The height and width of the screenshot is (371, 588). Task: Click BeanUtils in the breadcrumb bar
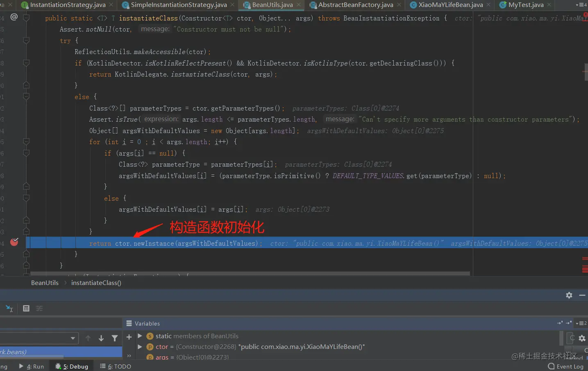(x=45, y=283)
